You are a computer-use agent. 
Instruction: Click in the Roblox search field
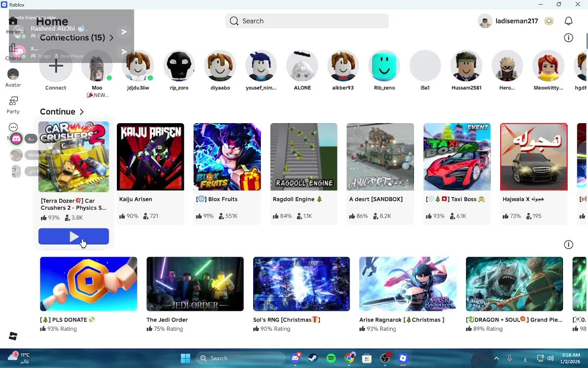(307, 21)
